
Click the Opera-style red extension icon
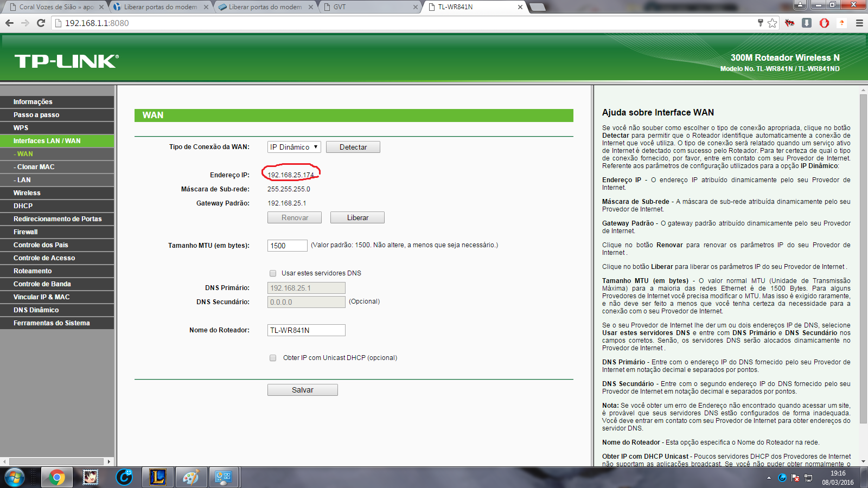pos(824,23)
